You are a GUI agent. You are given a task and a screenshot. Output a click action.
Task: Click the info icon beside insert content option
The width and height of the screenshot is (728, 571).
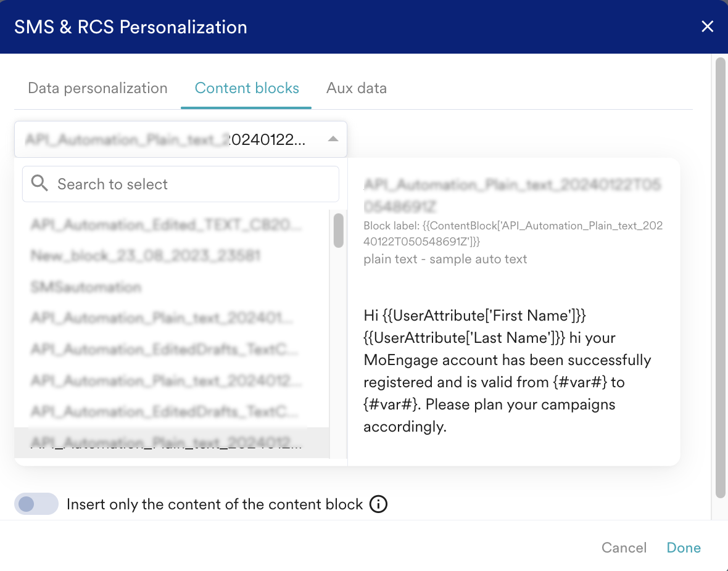pos(378,504)
